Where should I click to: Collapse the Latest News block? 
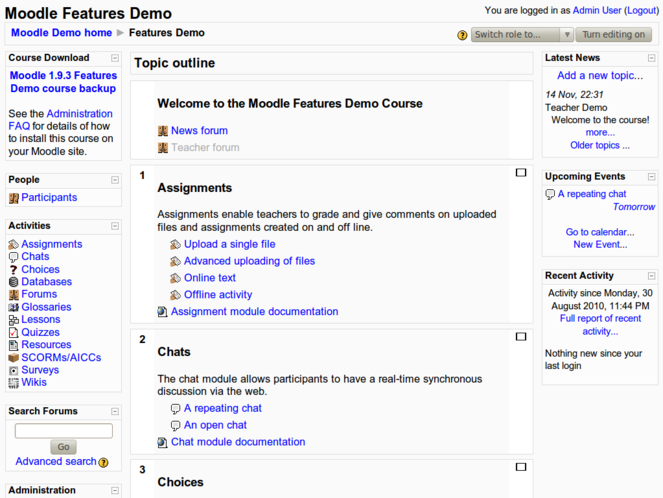pyautogui.click(x=652, y=58)
